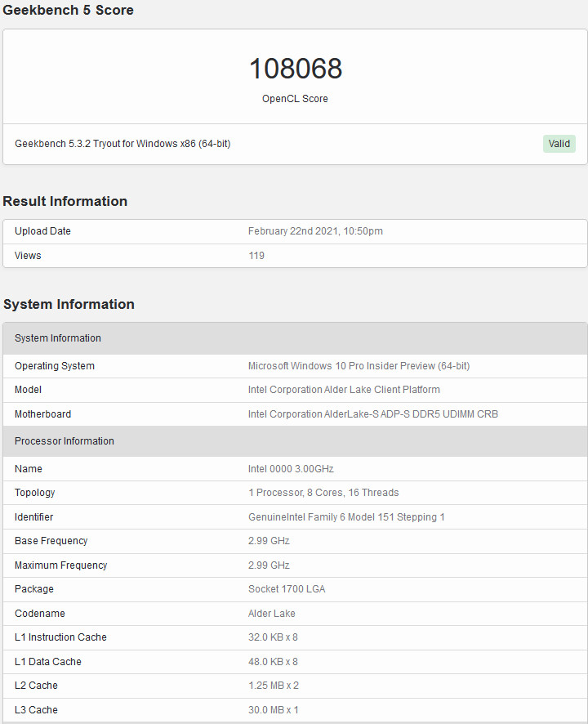
Task: Click the Geekbench 5.3.2 Tryout version text
Action: tap(122, 144)
